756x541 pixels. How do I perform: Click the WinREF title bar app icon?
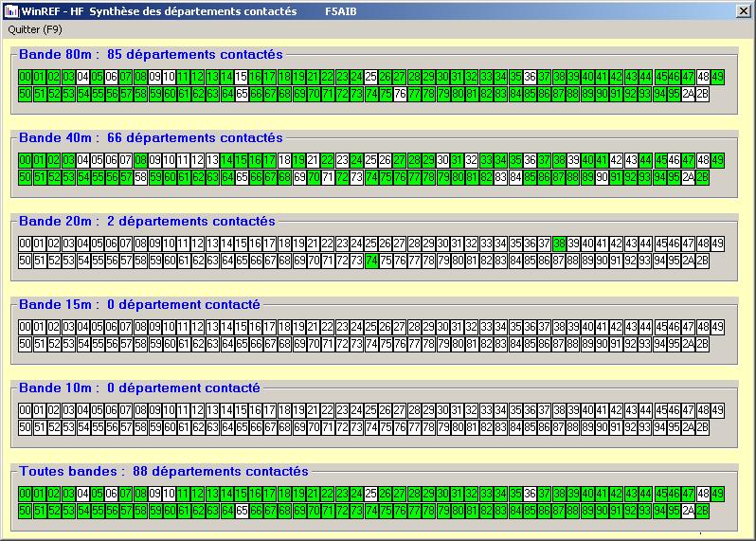(10, 11)
